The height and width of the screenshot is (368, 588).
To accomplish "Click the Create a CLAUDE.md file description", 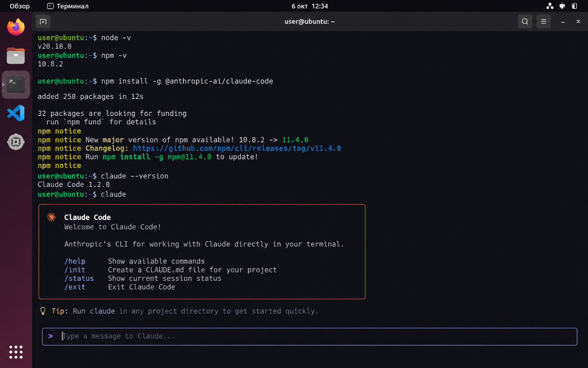I will click(x=192, y=270).
